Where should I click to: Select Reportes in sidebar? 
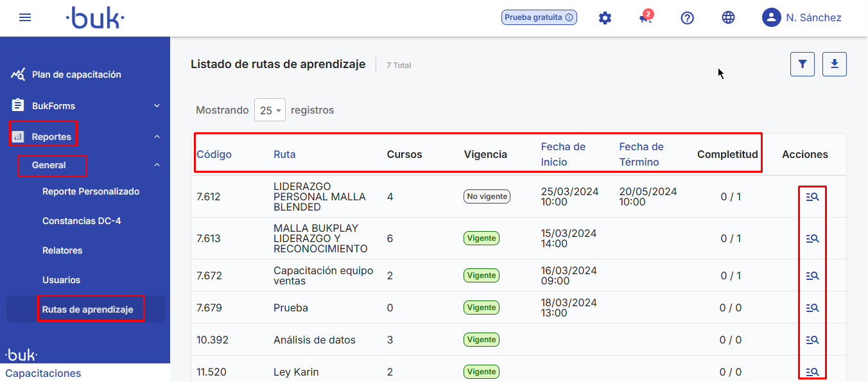(x=51, y=137)
